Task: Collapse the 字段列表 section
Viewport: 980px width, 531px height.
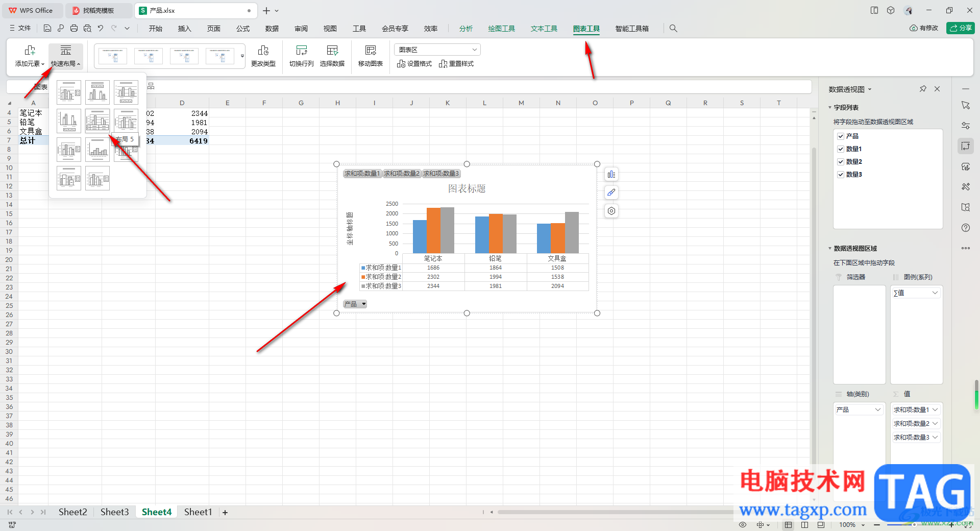Action: pos(830,108)
